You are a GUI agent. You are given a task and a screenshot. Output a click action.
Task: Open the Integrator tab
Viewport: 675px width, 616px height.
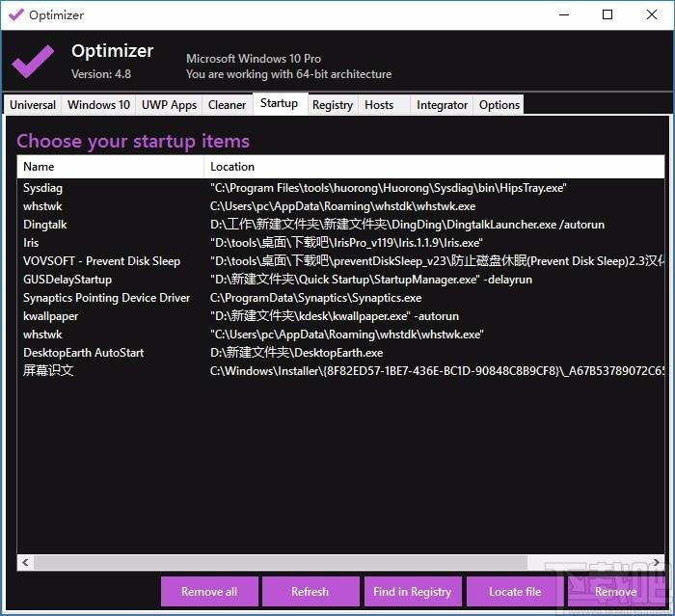tap(442, 105)
